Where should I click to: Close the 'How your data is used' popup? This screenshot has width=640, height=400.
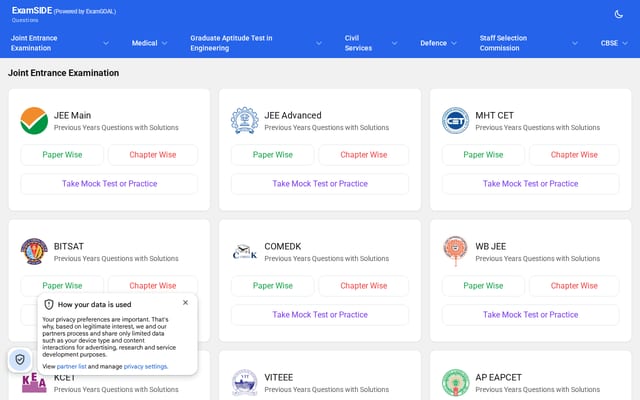pos(185,302)
